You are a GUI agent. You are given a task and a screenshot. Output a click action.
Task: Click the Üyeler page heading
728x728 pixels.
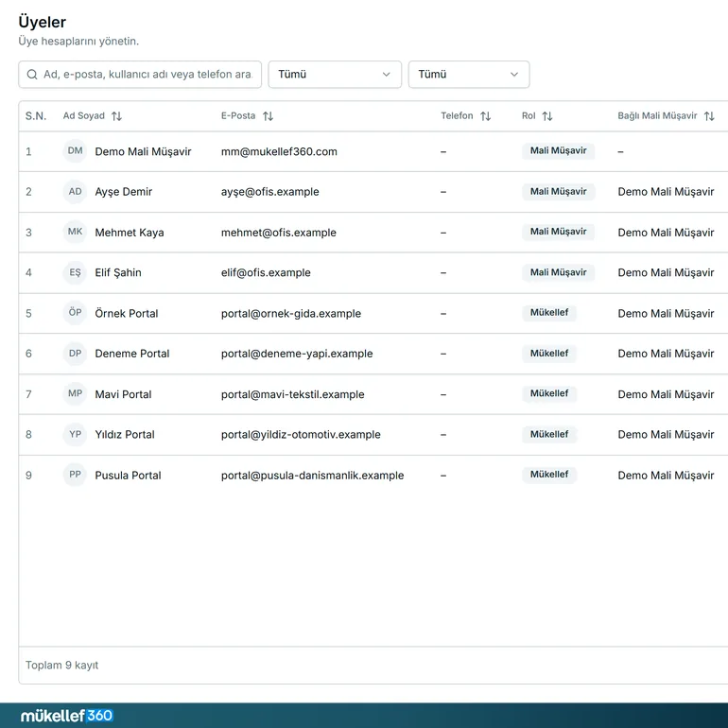42,22
